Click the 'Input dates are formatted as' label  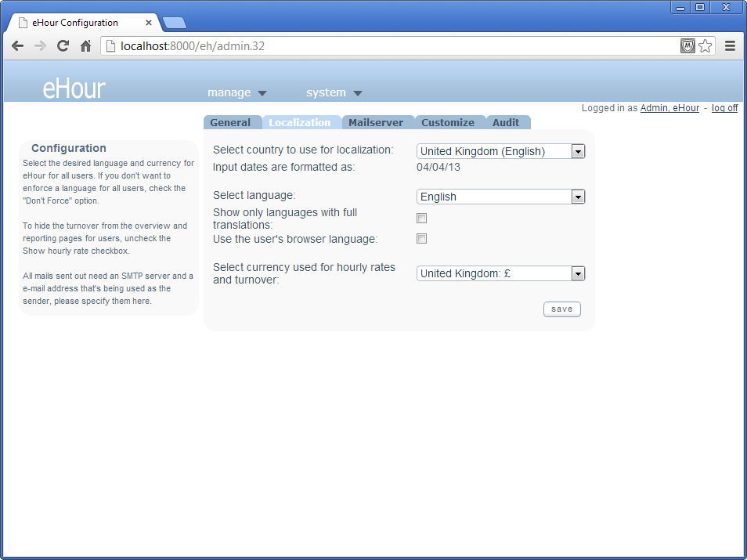[x=284, y=168]
